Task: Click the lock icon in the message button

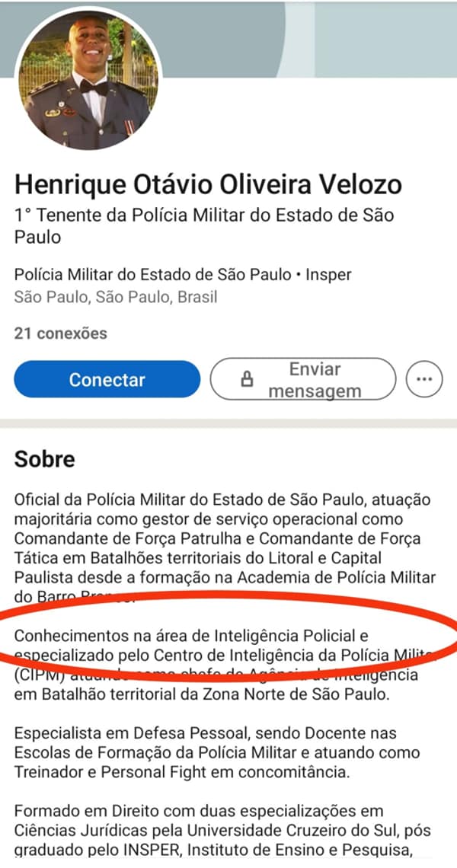Action: 247,380
